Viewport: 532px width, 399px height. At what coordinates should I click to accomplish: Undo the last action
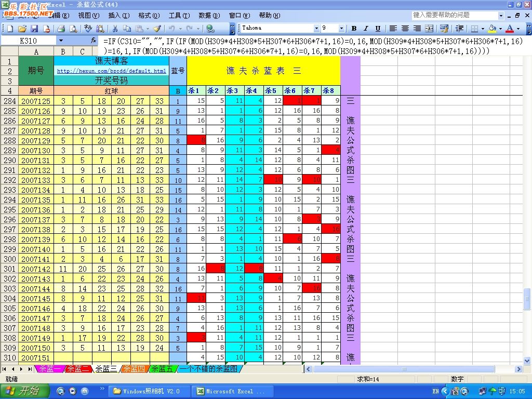tap(172, 29)
